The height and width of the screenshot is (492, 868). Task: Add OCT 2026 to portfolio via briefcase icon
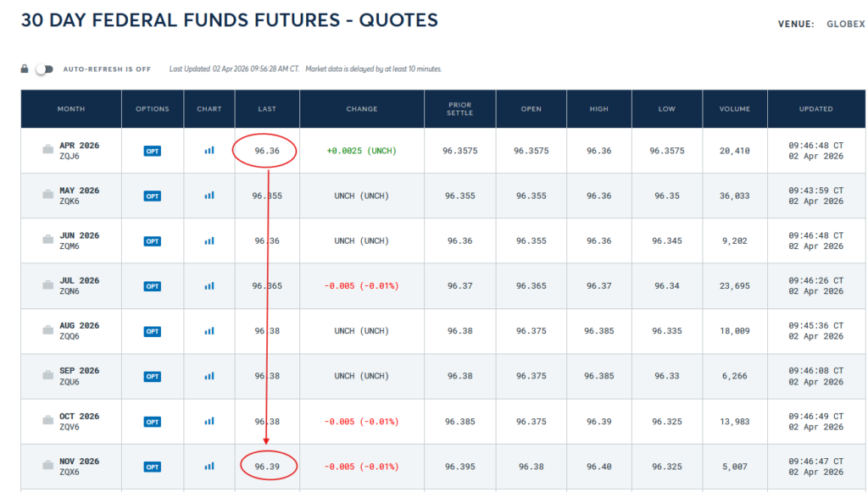pyautogui.click(x=48, y=421)
